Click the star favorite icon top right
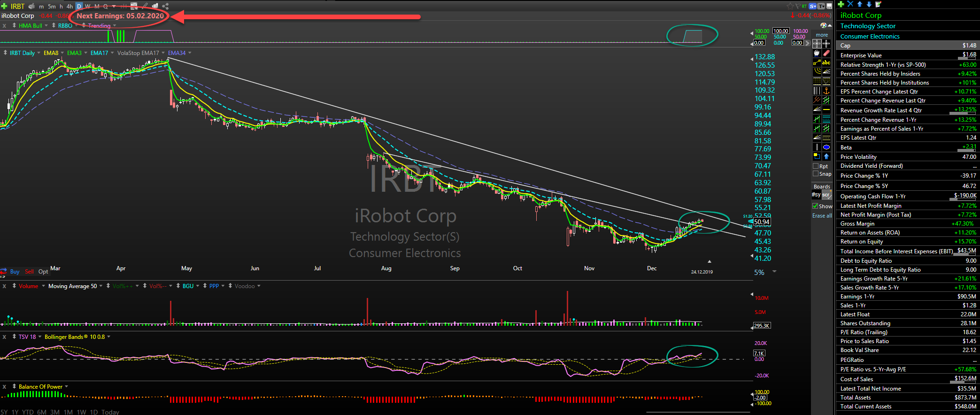The height and width of the screenshot is (415, 980). pos(790,6)
